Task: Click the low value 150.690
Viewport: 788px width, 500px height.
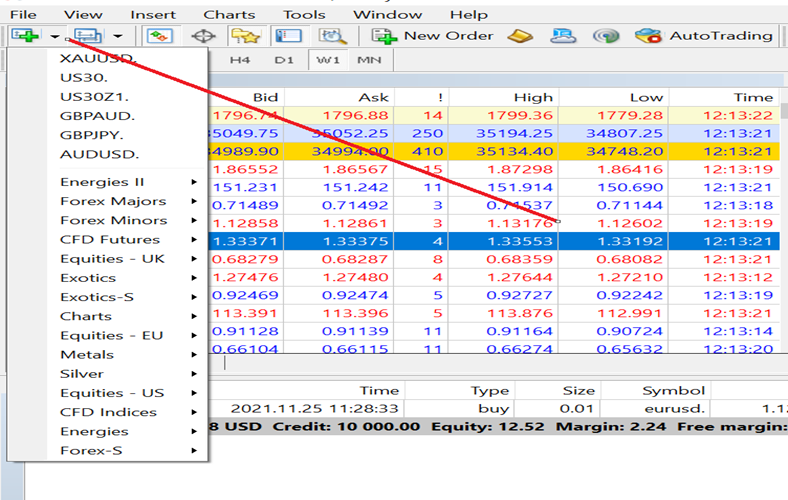Action: (x=630, y=187)
